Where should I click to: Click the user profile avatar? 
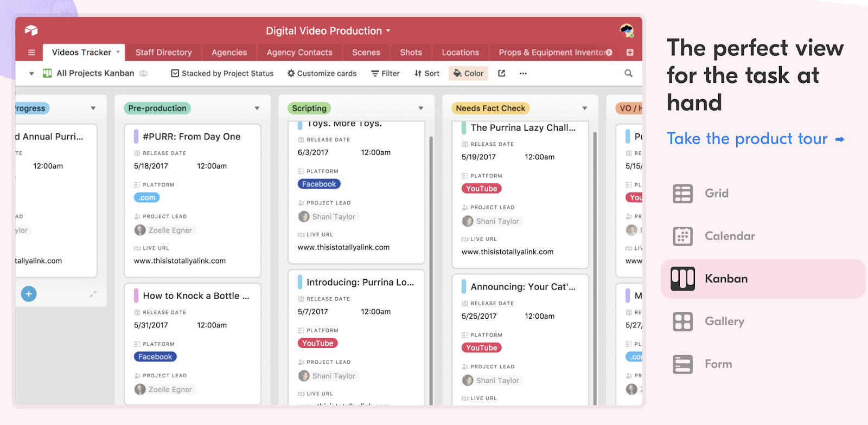click(x=627, y=30)
